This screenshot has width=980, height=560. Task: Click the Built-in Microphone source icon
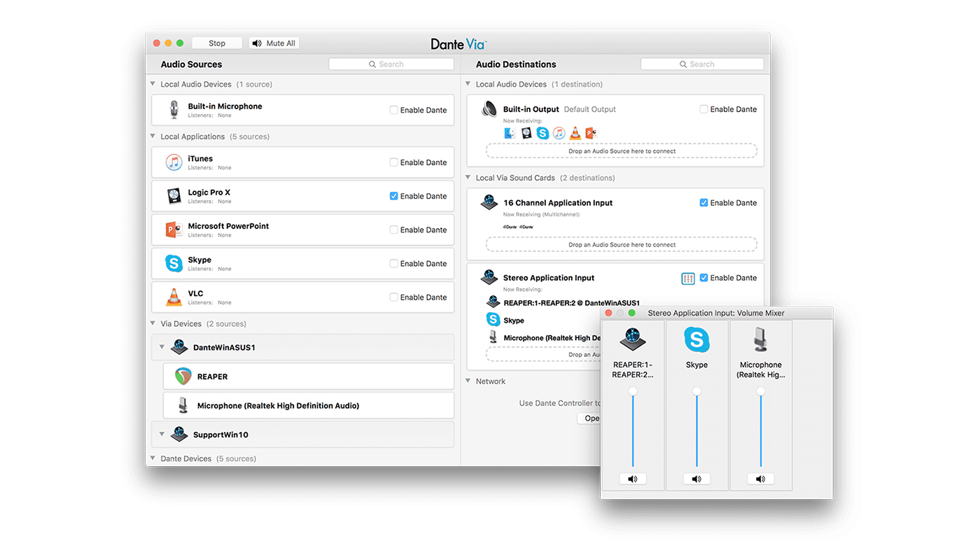[174, 110]
